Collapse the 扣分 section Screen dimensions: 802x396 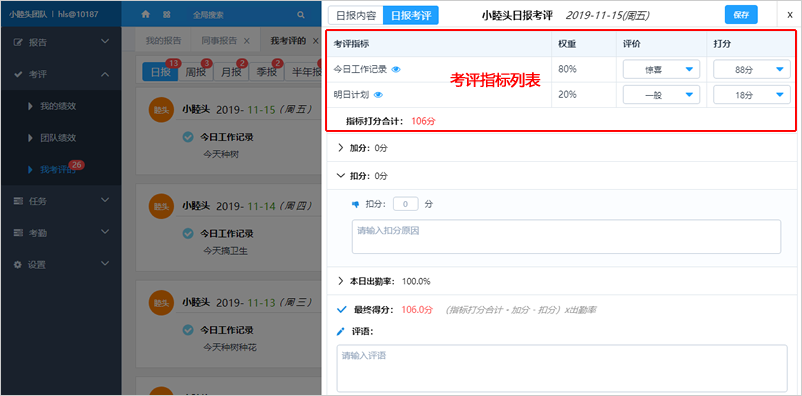coord(341,175)
